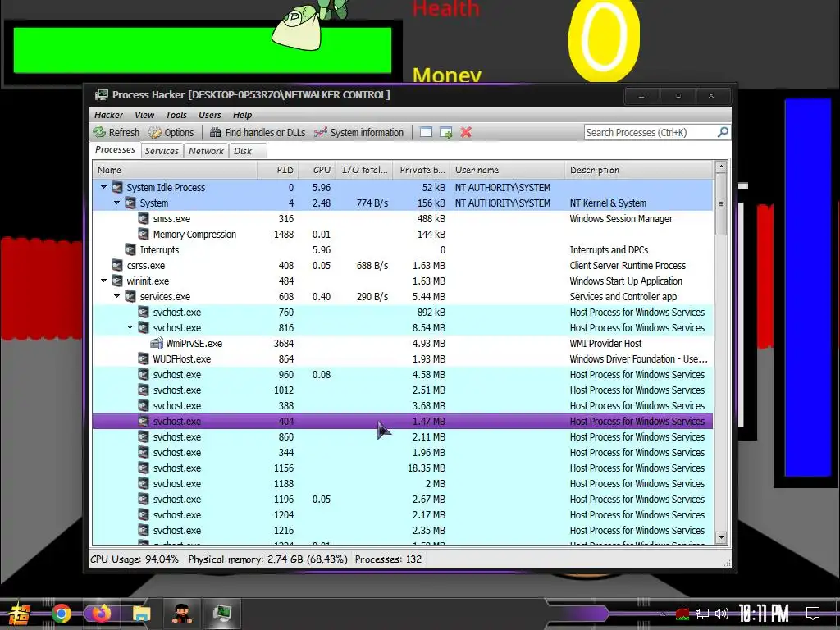
Task: Select the WmiPrvSE.exe process icon
Action: click(x=157, y=344)
